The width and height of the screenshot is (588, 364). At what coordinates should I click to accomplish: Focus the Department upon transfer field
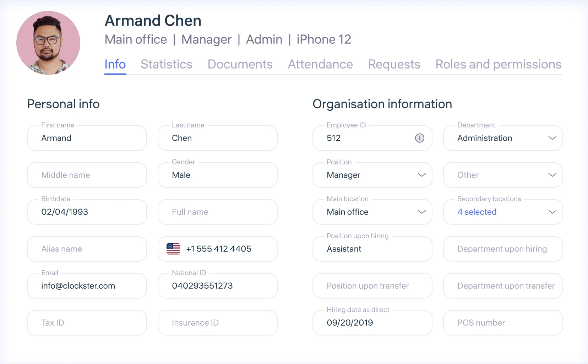503,286
